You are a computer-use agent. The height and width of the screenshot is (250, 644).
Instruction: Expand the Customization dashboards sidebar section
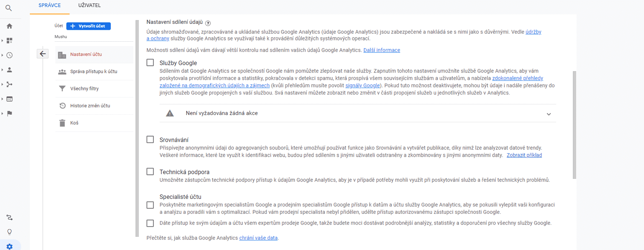tap(2, 40)
